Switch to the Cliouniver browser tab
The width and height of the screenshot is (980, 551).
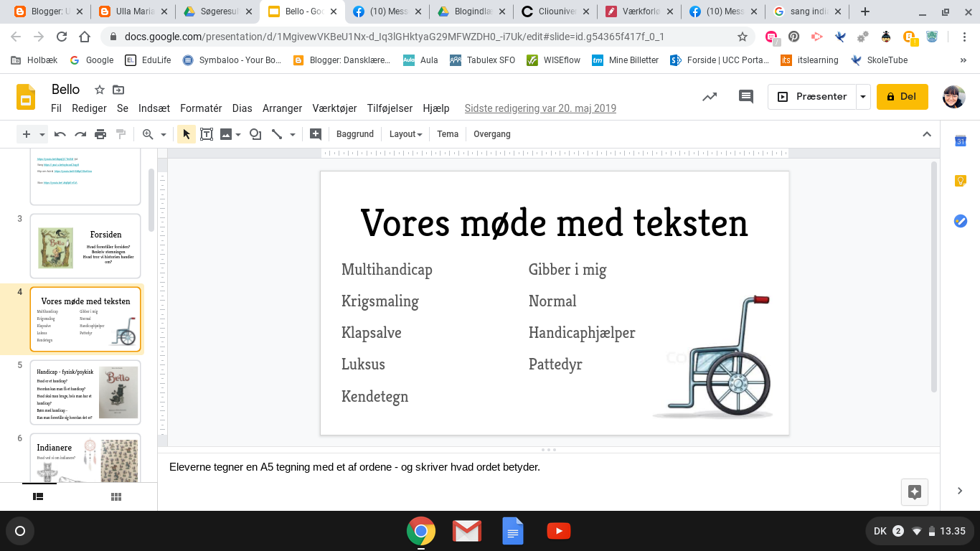pos(557,11)
